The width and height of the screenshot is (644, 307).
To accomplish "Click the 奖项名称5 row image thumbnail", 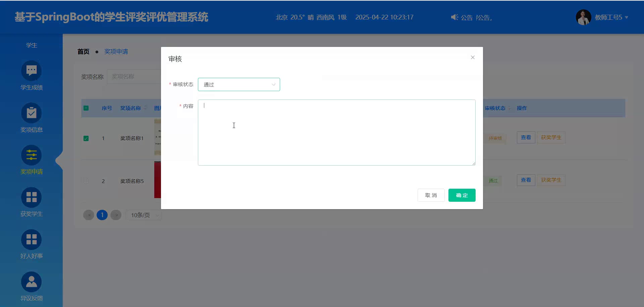I will [158, 180].
